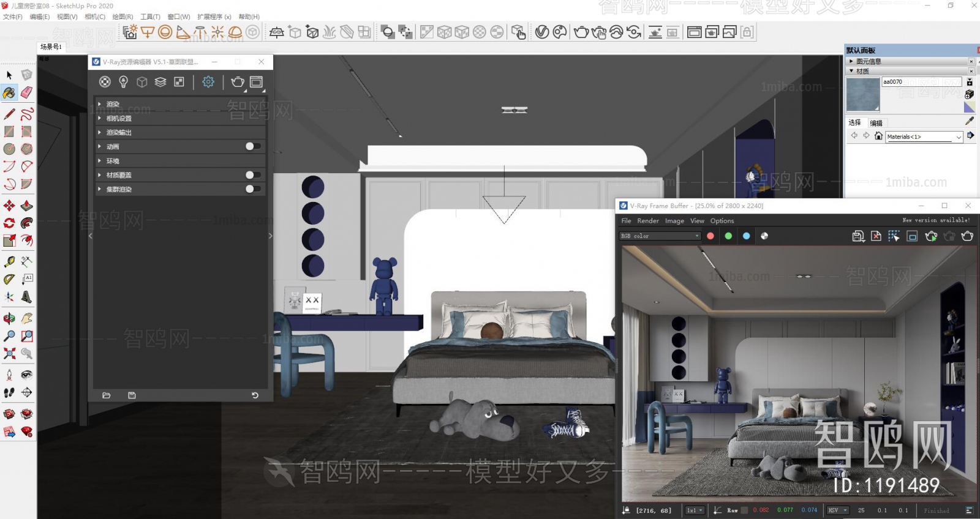The image size is (980, 519).
Task: Start interactive render in Frame Buffer
Action: point(931,236)
